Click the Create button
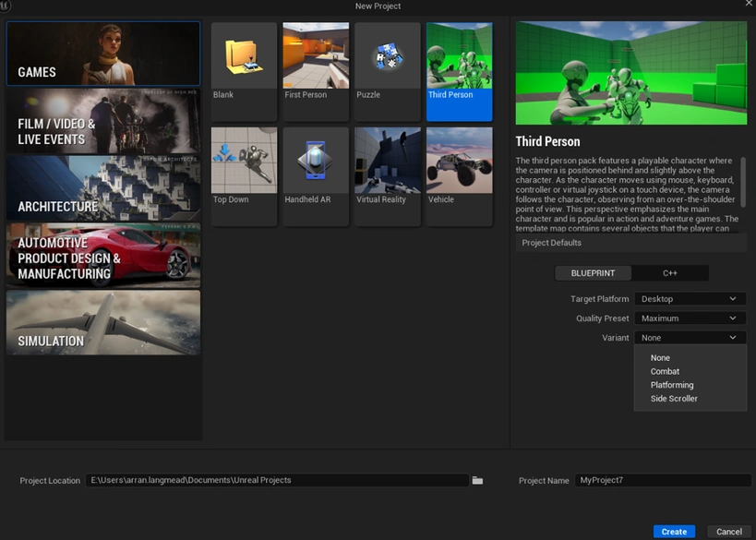 click(674, 532)
